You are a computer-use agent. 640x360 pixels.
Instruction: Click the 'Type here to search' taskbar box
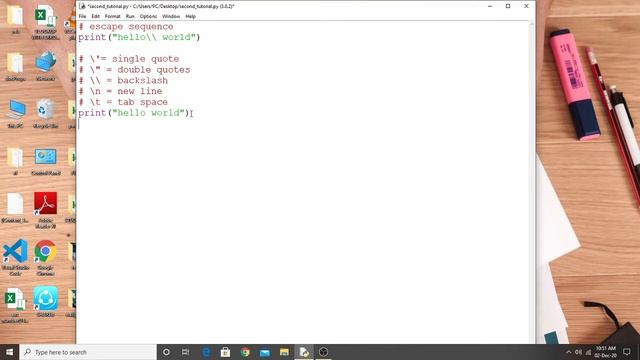click(88, 352)
